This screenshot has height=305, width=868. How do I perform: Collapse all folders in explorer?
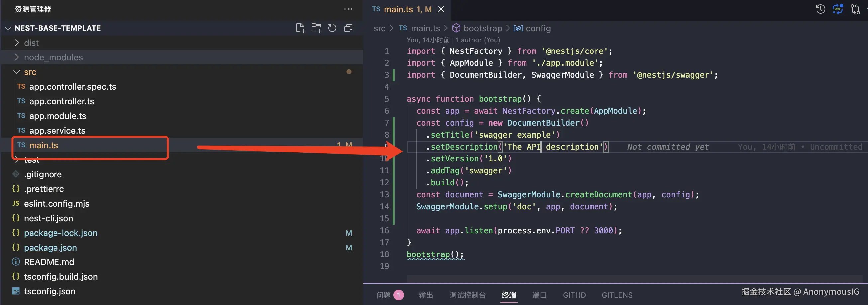click(348, 28)
